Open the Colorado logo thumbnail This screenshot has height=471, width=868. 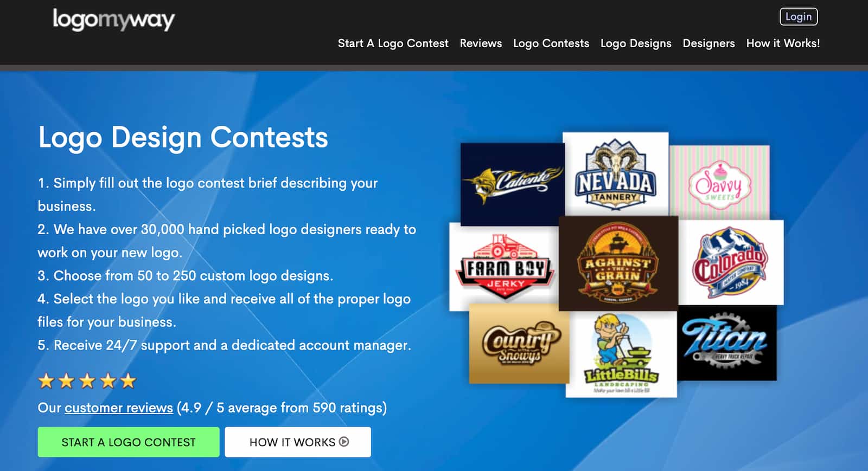tap(731, 262)
